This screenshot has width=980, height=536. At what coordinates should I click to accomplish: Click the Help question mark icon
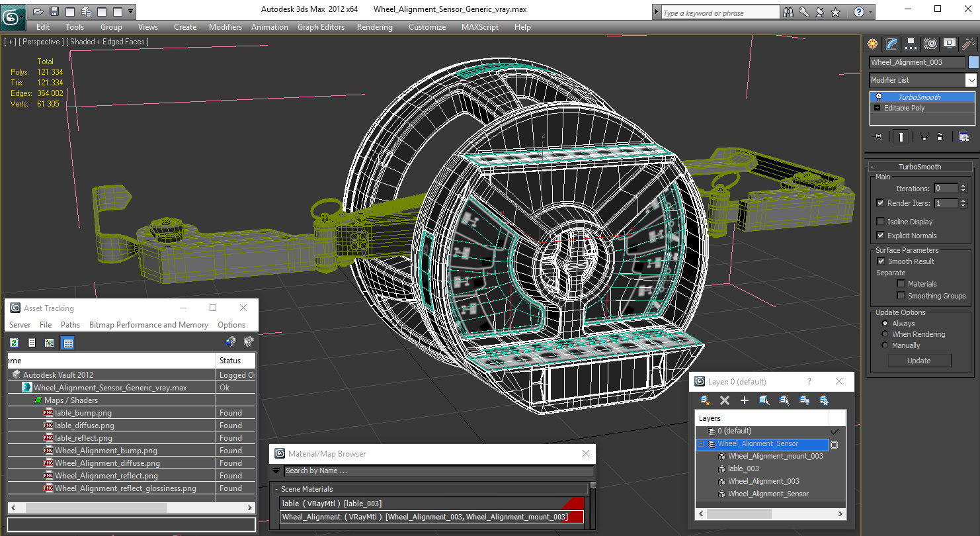click(x=858, y=12)
